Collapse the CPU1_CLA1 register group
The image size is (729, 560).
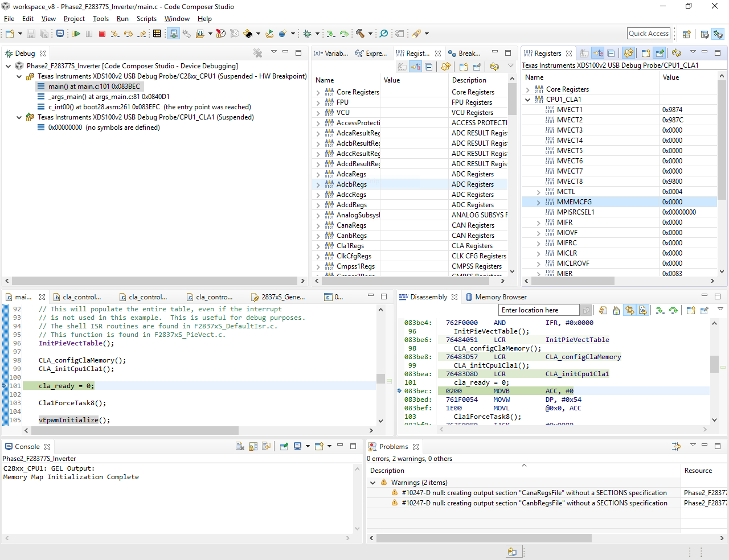[x=528, y=100]
